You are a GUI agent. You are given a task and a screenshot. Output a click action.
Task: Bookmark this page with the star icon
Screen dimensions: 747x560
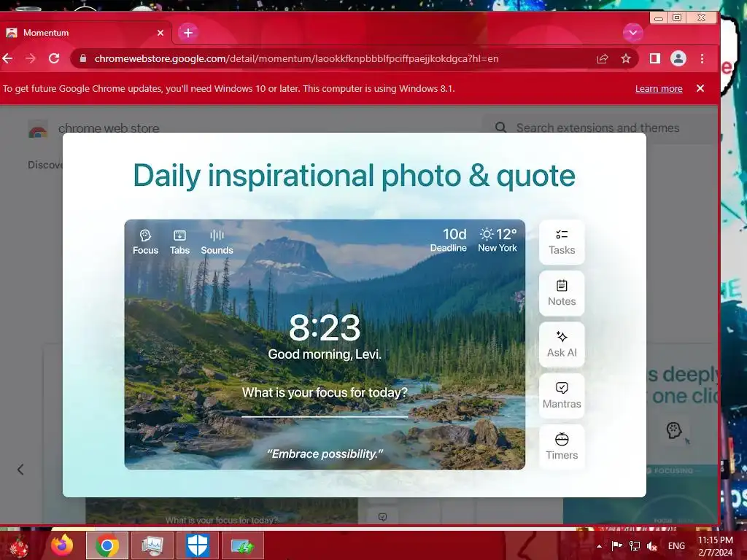[x=625, y=58]
